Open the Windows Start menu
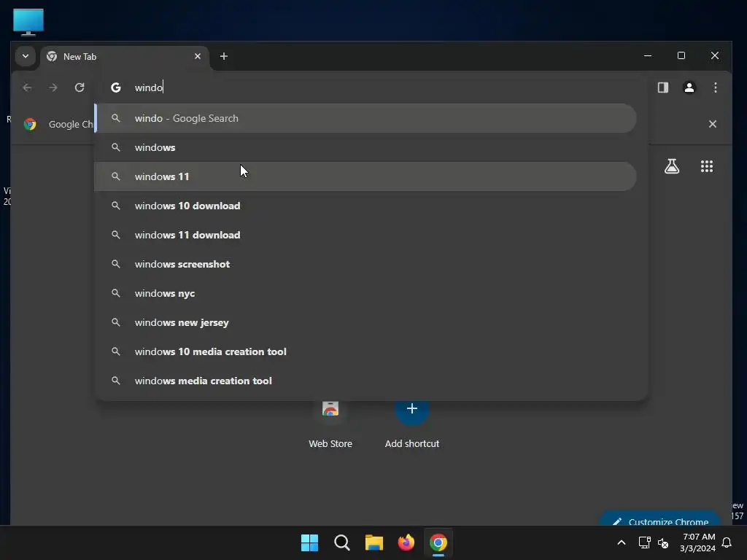Screen dimensions: 747x560 309,542
